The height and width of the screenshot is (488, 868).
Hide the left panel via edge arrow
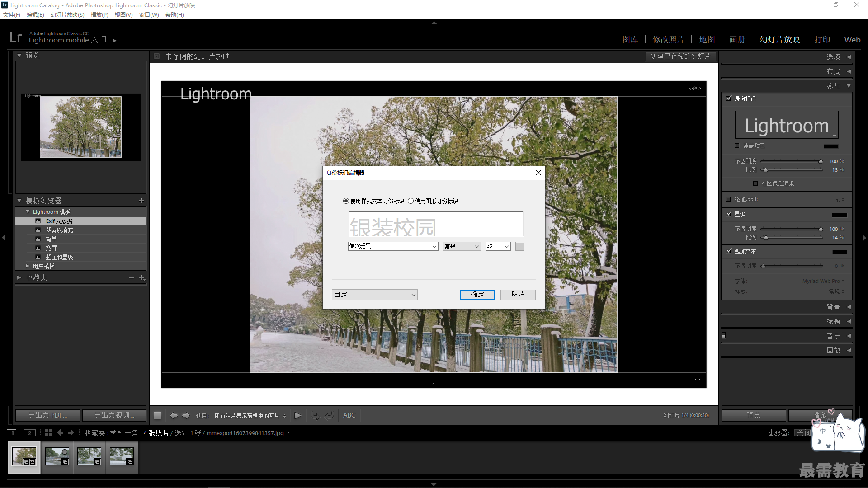4,237
